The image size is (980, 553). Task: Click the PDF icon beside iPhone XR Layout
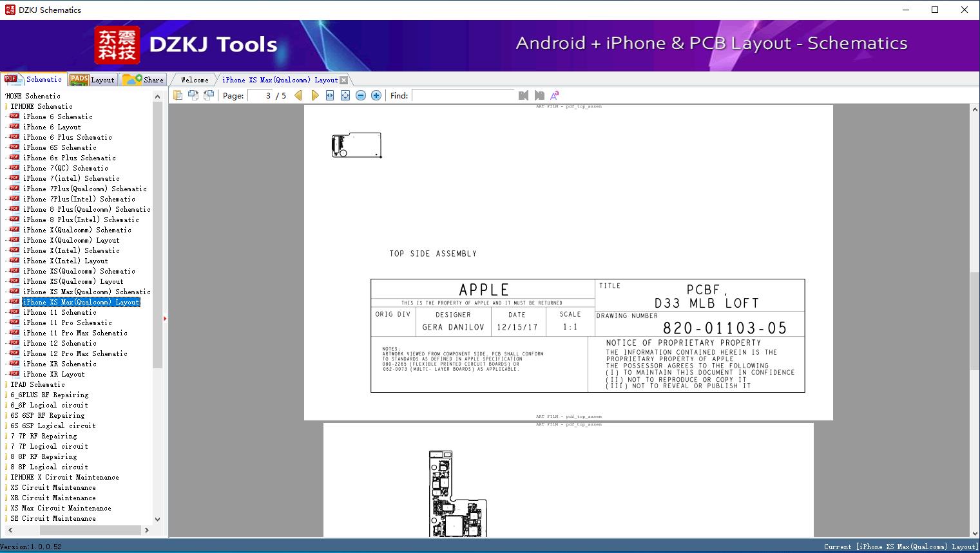pos(14,374)
